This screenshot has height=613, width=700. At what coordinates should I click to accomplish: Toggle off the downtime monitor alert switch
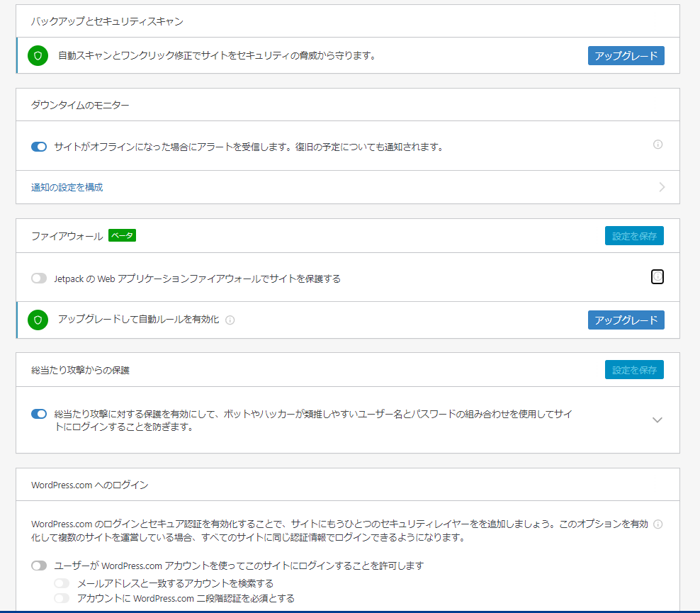click(39, 147)
